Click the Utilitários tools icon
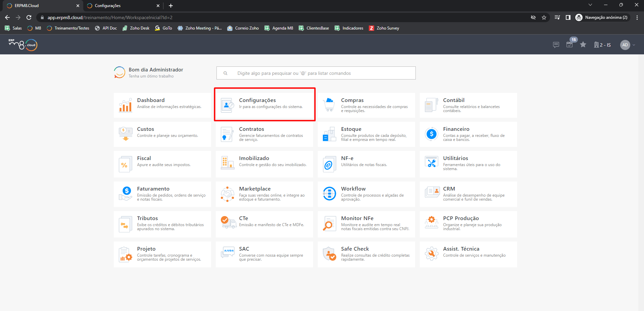644x311 pixels. (x=431, y=163)
